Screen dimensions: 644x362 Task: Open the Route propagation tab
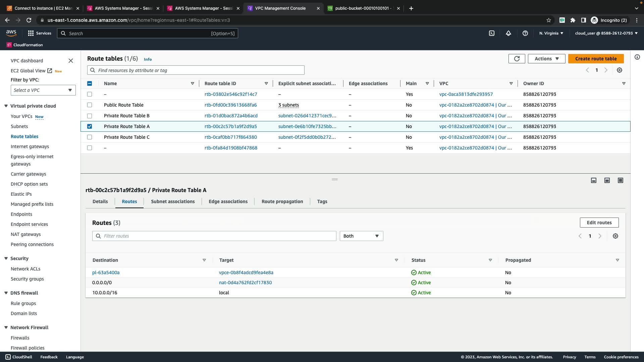pos(282,201)
